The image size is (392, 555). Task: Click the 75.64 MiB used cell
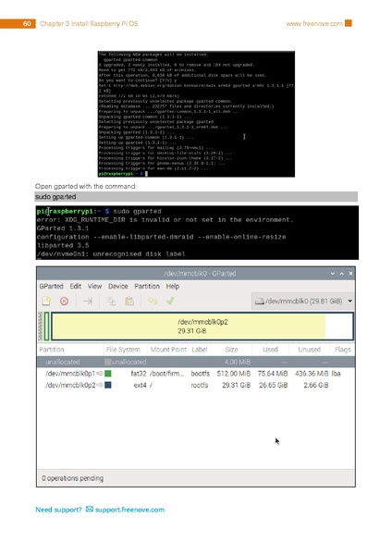click(273, 374)
